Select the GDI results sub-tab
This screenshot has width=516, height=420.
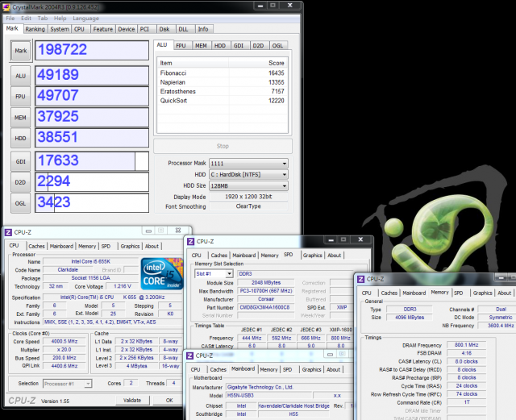[239, 46]
